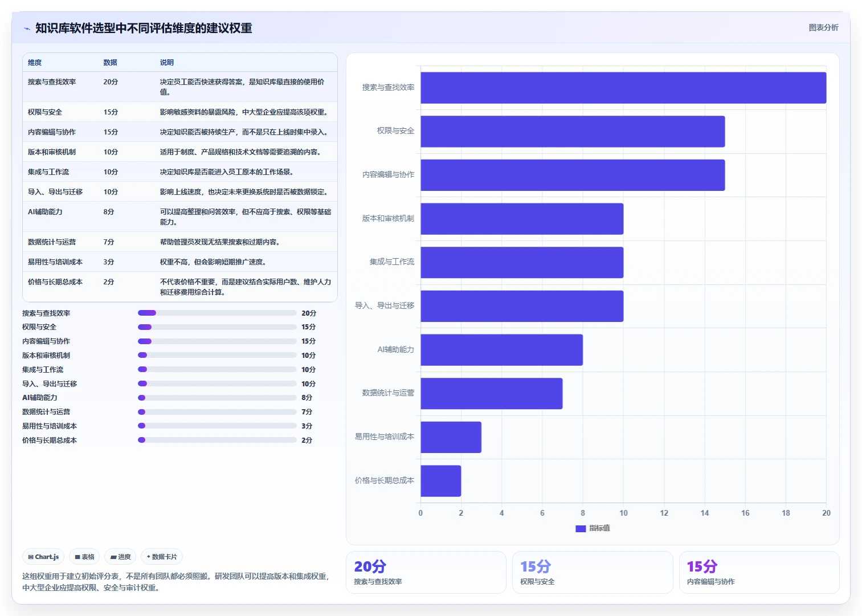This screenshot has height=616, width=862.
Task: Open the 20分 搜索与查找效率 data card
Action: coord(426,572)
